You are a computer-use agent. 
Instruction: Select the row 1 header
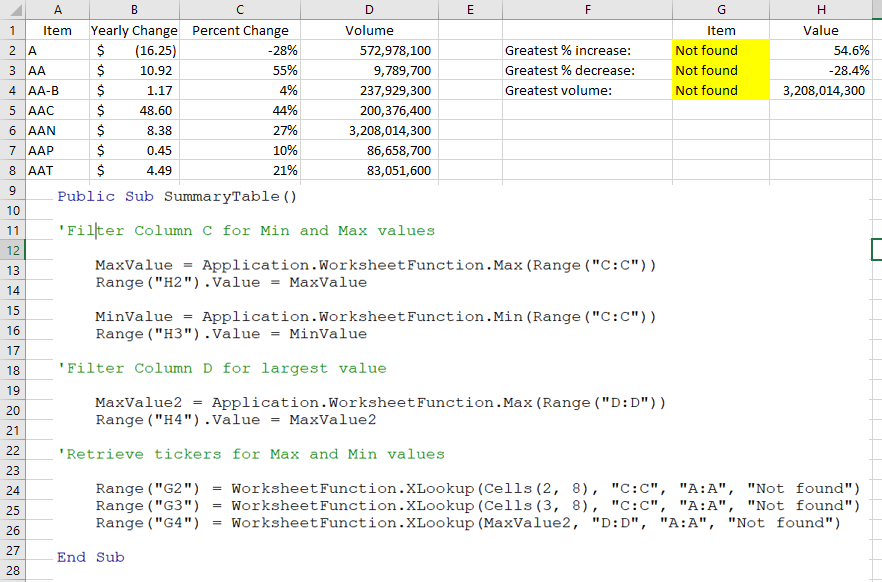12,30
